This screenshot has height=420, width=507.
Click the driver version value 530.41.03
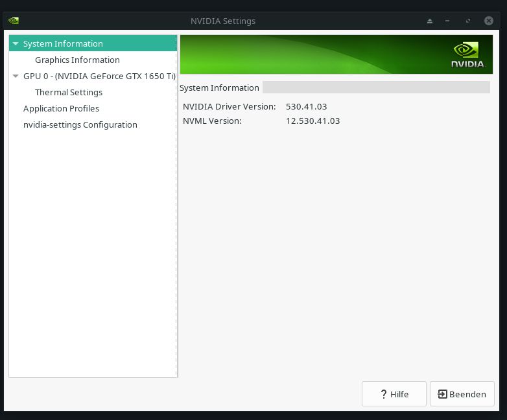point(306,106)
